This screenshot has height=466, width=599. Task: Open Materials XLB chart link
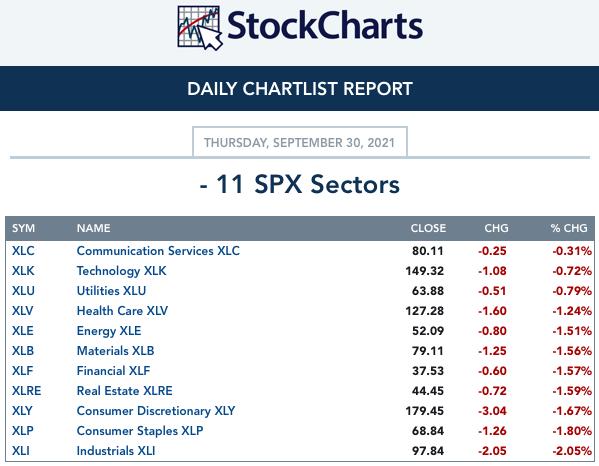(115, 351)
